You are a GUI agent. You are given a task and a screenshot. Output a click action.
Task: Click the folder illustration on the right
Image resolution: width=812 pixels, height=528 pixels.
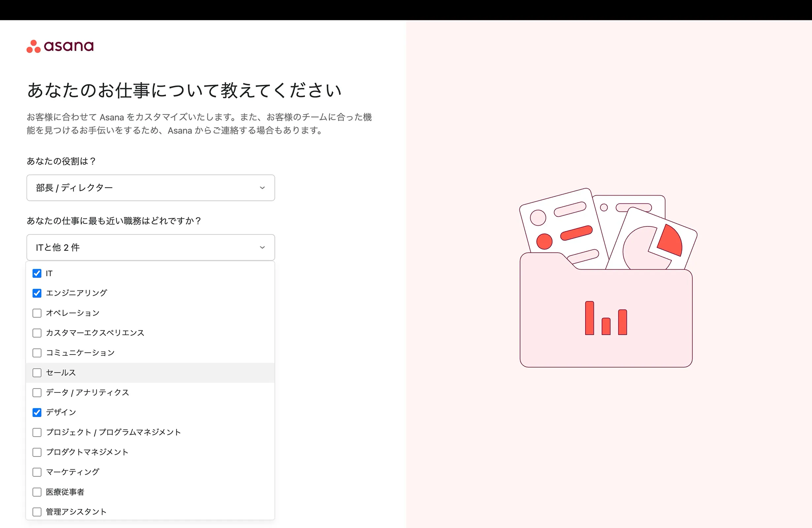click(608, 278)
